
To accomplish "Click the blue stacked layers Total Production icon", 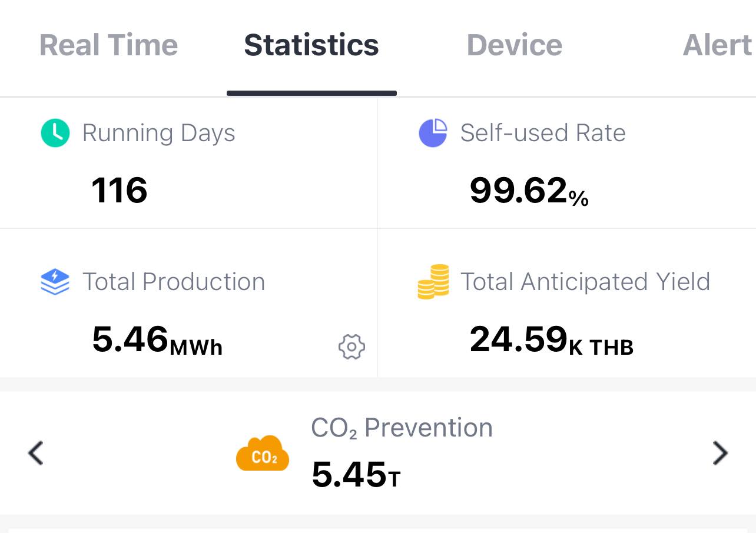I will tap(55, 282).
